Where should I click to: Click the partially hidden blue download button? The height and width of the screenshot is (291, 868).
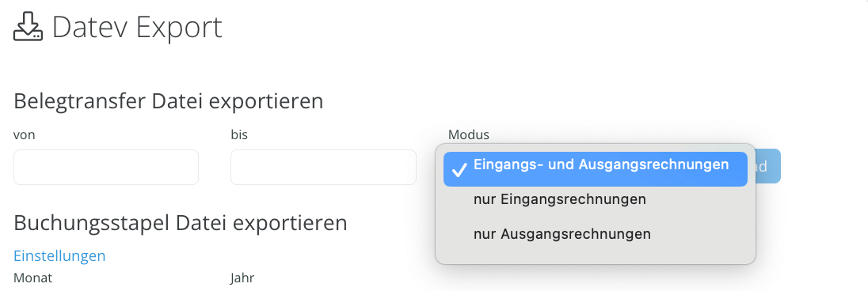click(x=768, y=166)
